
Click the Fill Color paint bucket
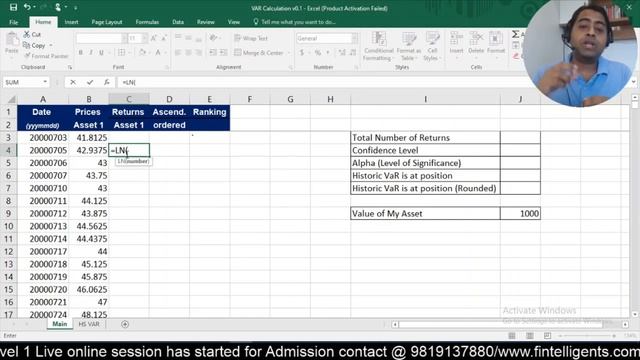142,53
